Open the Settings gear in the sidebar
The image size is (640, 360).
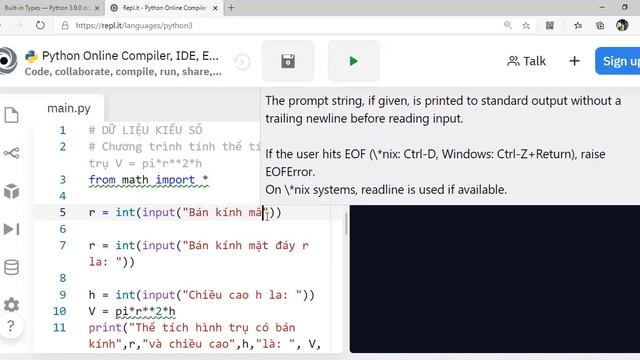tap(11, 305)
